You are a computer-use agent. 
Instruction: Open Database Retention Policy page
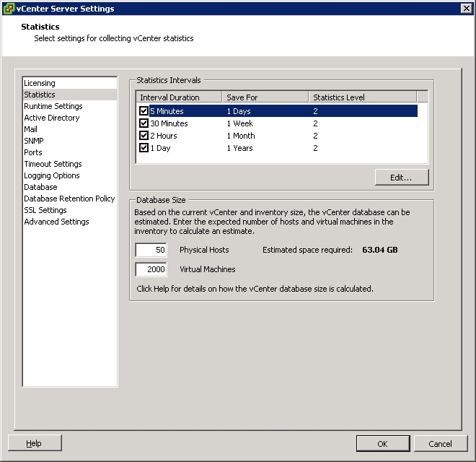tap(70, 199)
